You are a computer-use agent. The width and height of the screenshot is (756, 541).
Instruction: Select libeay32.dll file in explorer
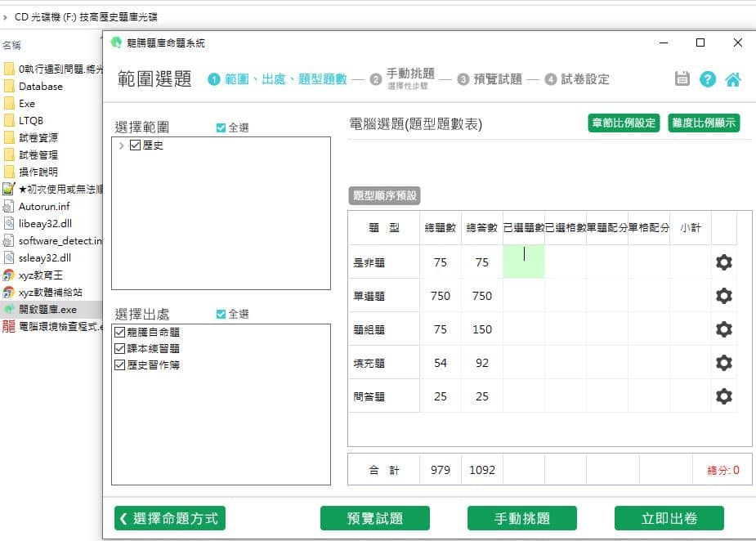[x=45, y=224]
